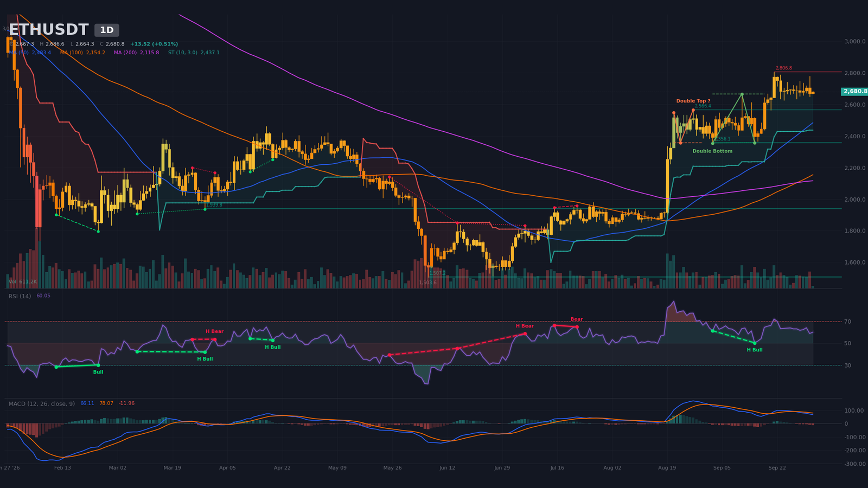Image resolution: width=868 pixels, height=488 pixels.
Task: Click the Jun 29 date label
Action: click(502, 467)
